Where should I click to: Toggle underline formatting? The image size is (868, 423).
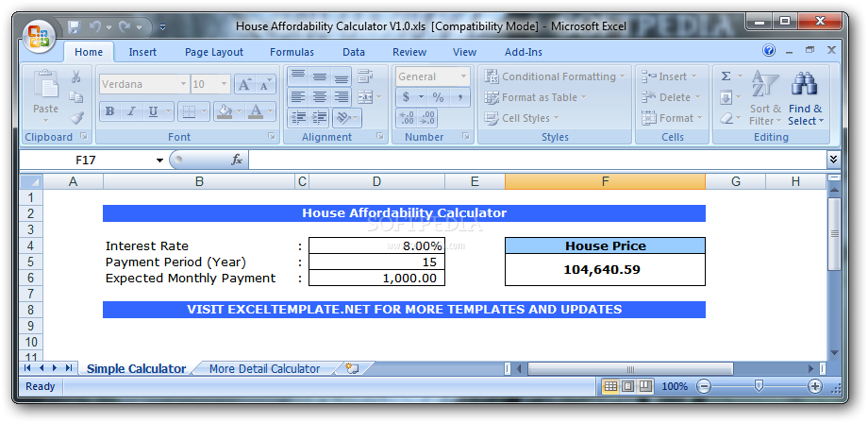point(154,111)
